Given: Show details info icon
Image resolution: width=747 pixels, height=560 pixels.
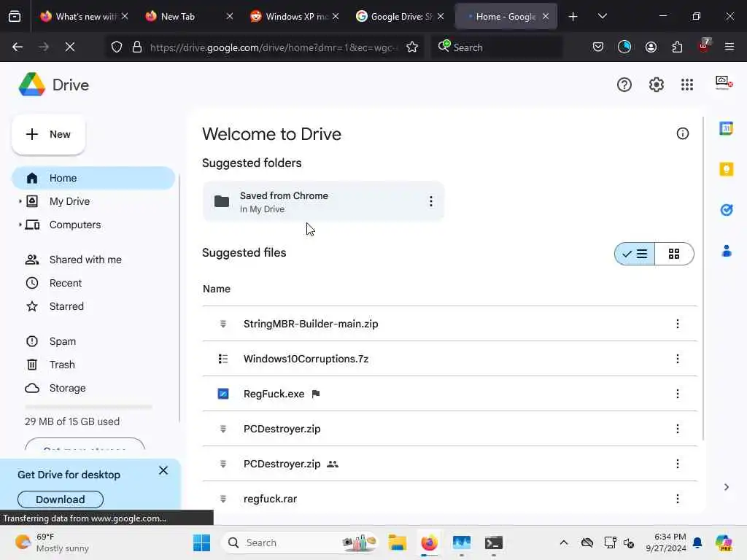Looking at the screenshot, I should coord(682,134).
